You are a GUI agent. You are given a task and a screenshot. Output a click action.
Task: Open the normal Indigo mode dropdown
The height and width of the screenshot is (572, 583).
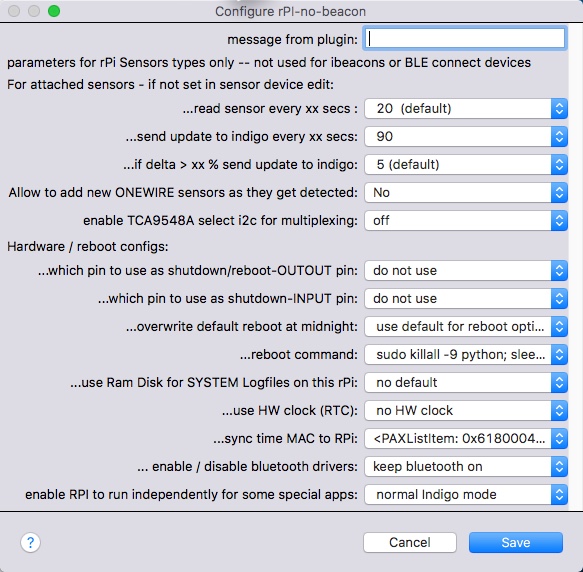click(466, 495)
